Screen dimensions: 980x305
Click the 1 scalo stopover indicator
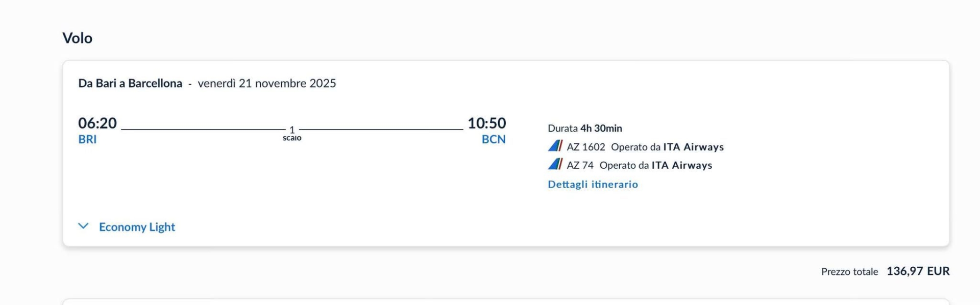(x=292, y=133)
